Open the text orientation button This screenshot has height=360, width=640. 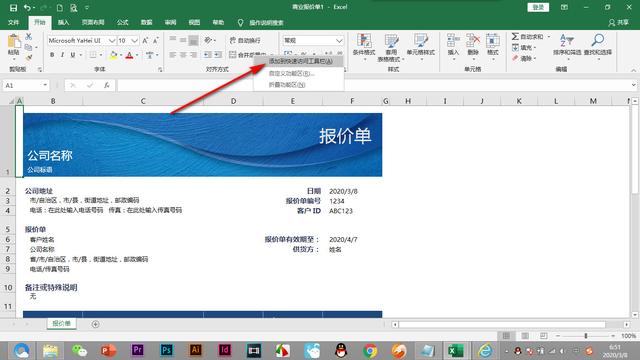pyautogui.click(x=209, y=40)
